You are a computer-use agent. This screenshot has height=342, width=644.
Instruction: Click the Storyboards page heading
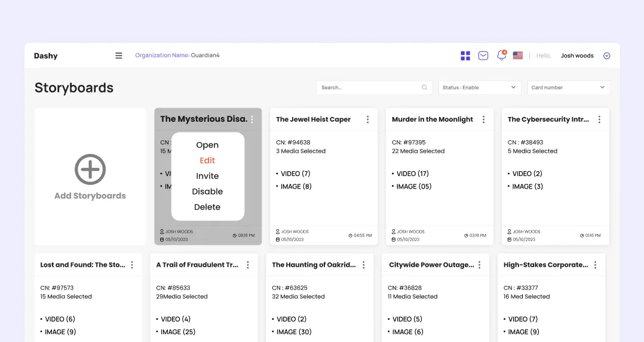tap(74, 88)
